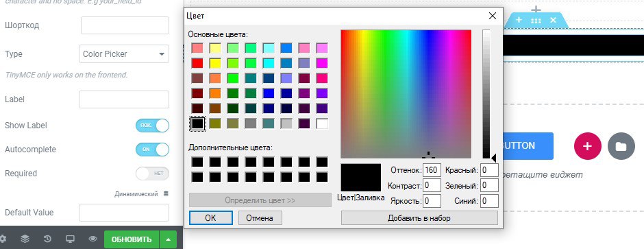Select the light silver basic swatch
This screenshot has width=644, height=249.
coord(286,123)
